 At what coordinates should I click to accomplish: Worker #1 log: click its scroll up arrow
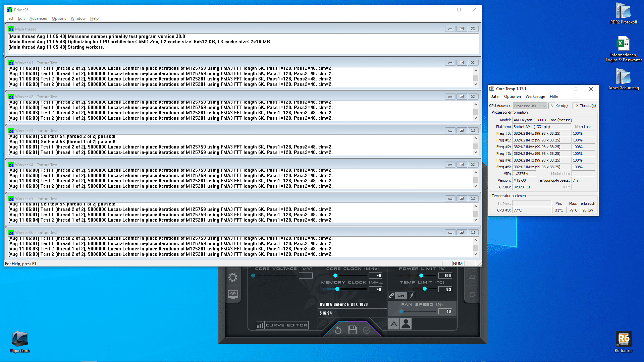click(476, 70)
